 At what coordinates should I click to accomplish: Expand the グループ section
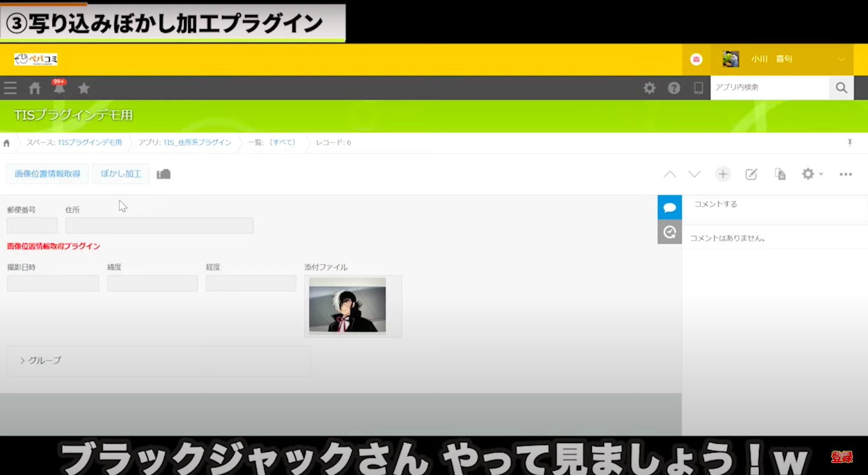(41, 360)
